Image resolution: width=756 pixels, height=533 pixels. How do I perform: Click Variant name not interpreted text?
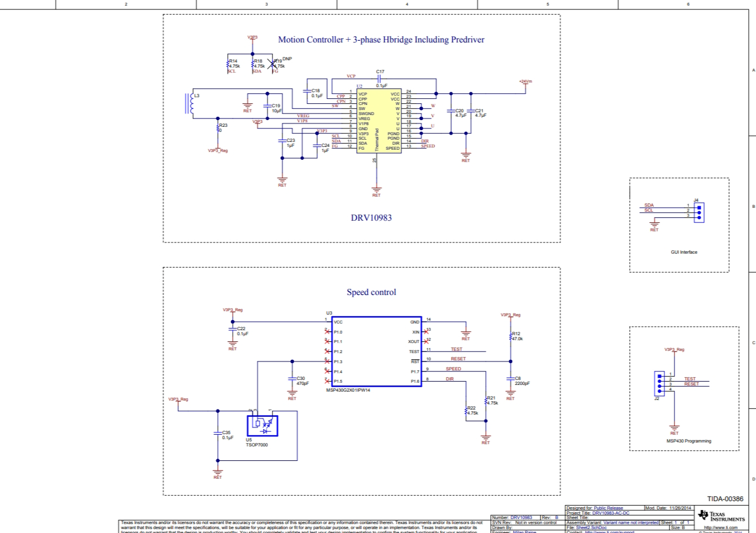pyautogui.click(x=631, y=523)
